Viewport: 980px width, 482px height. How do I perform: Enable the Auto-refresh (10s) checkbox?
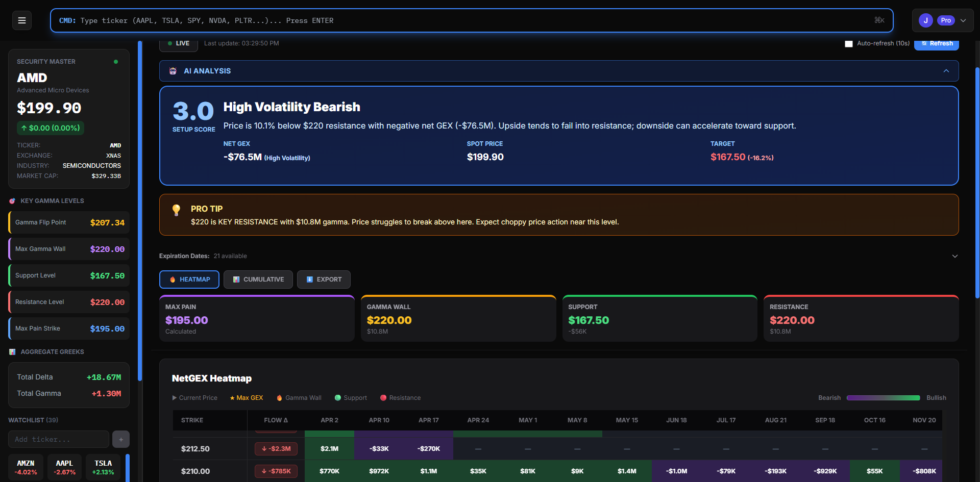849,43
